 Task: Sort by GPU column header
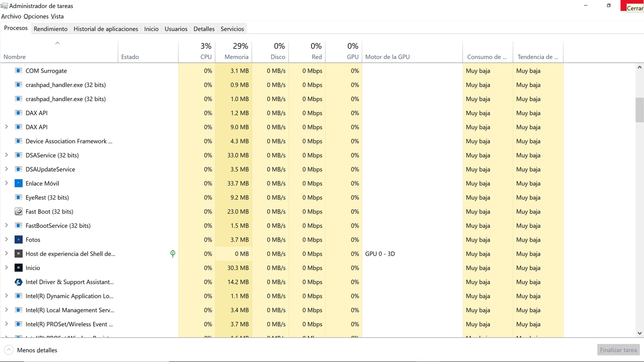point(343,52)
